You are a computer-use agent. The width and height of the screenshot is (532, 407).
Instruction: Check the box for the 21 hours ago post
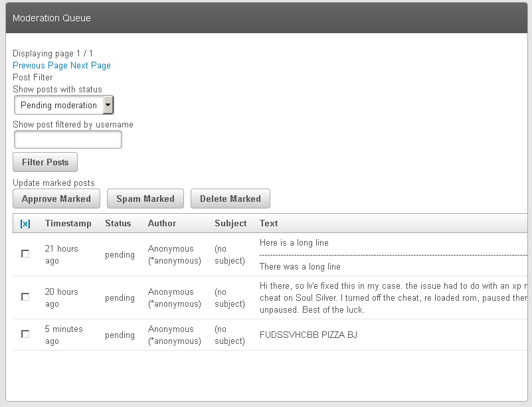point(25,254)
